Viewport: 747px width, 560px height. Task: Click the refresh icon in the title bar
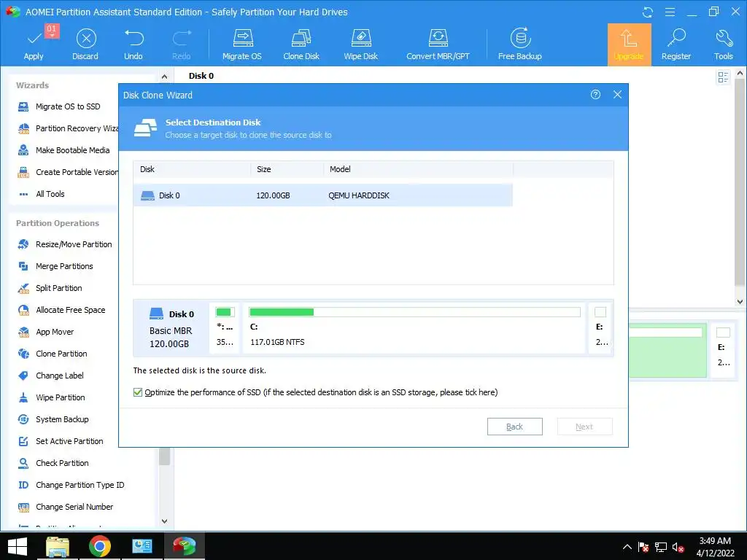[x=648, y=12]
